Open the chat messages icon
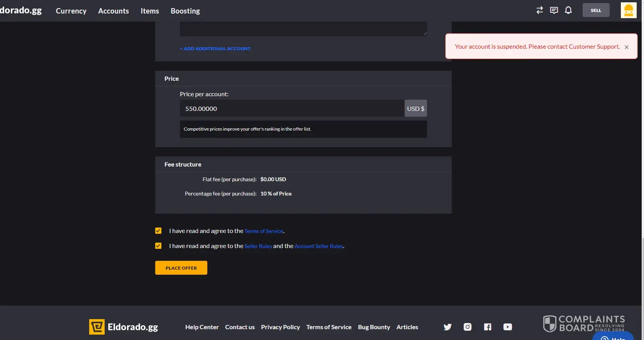This screenshot has height=340, width=644. [554, 10]
